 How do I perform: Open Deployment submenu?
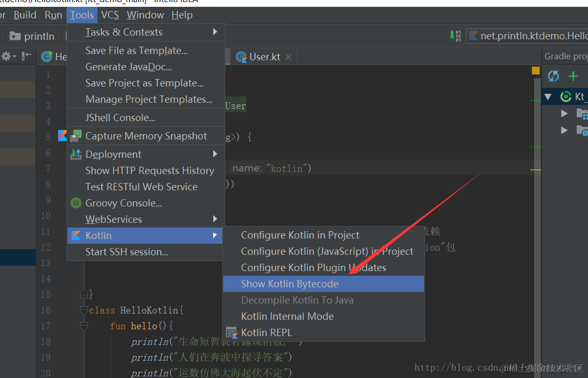[146, 154]
